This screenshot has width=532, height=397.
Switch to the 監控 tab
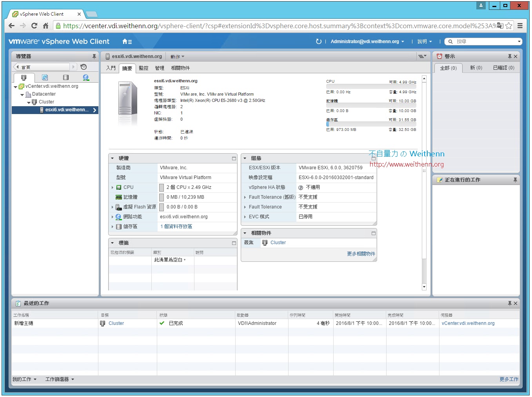(143, 68)
